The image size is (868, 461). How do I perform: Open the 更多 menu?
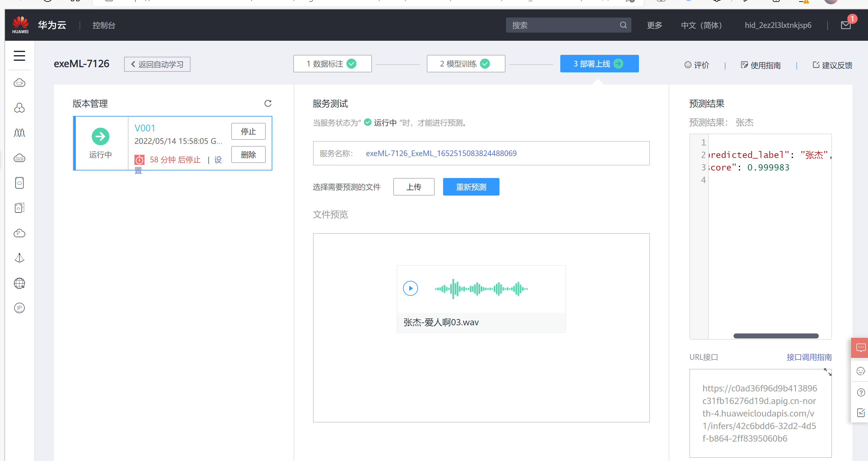tap(654, 25)
